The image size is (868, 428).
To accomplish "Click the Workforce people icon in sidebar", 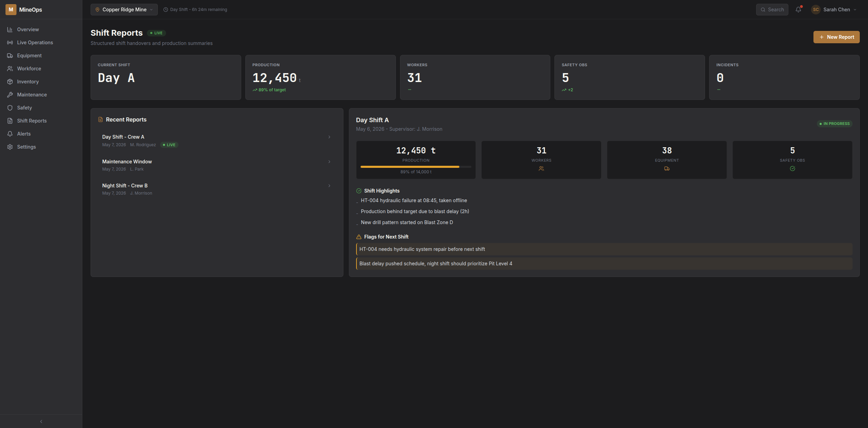I will pyautogui.click(x=10, y=69).
